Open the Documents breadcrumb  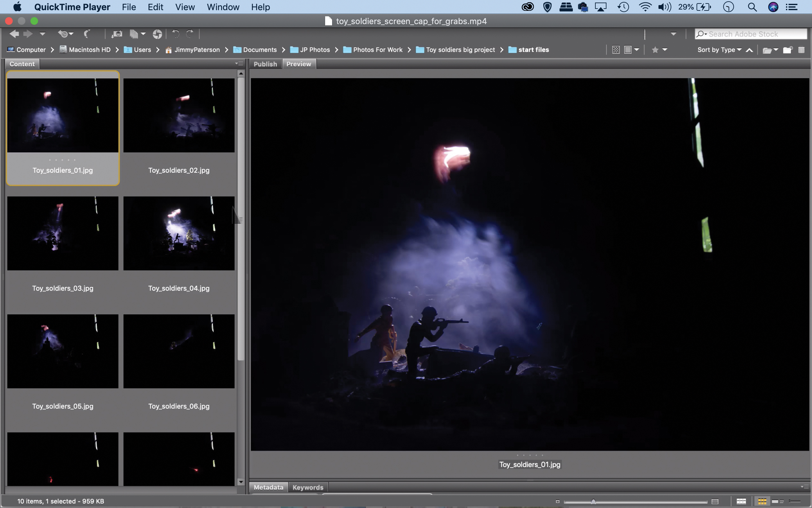[x=255, y=50]
